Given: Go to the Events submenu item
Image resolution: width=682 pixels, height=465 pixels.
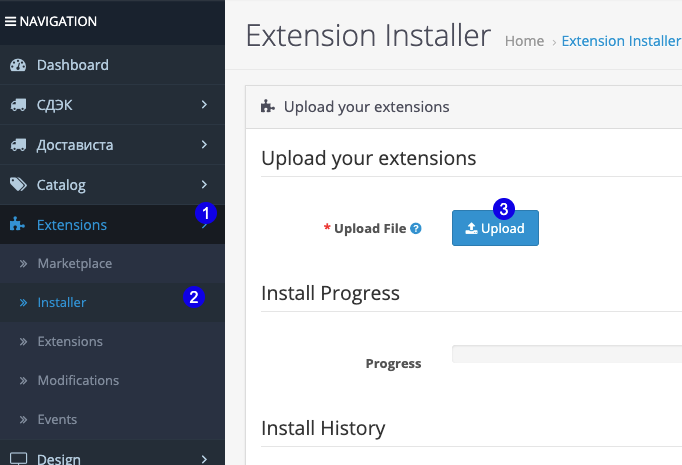Looking at the screenshot, I should click(57, 419).
